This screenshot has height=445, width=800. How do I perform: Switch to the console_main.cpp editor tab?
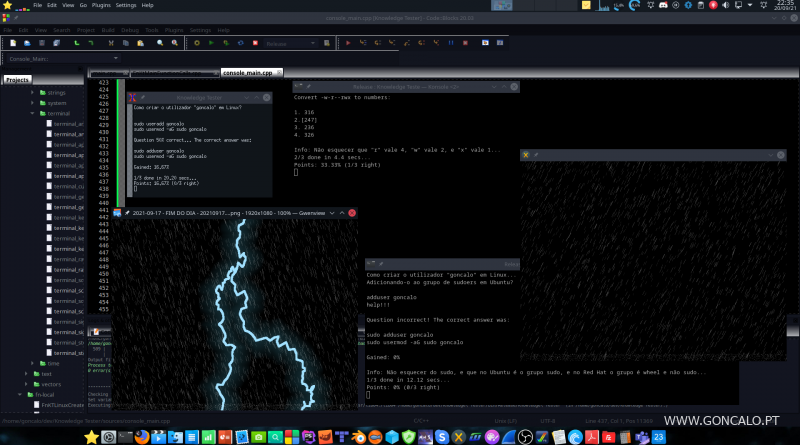point(249,73)
